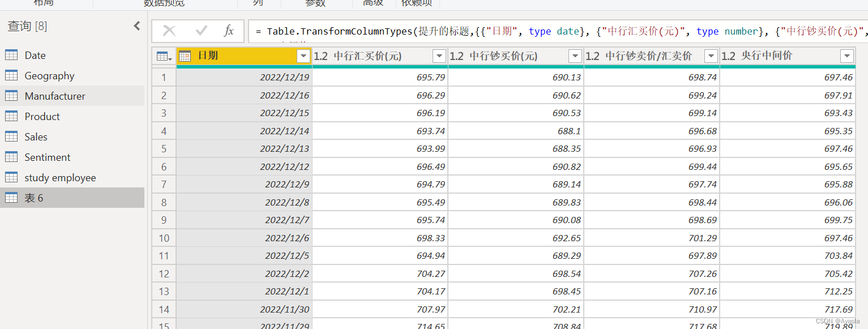Click the date type icon on 日期 column
The width and height of the screenshot is (868, 329).
click(185, 55)
